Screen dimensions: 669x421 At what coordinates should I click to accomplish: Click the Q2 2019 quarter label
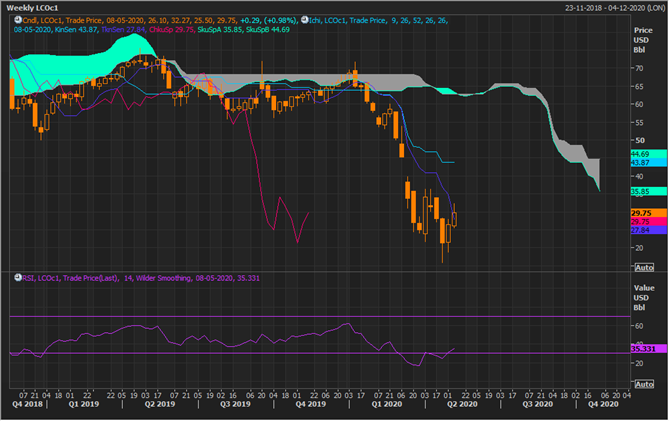tap(160, 404)
